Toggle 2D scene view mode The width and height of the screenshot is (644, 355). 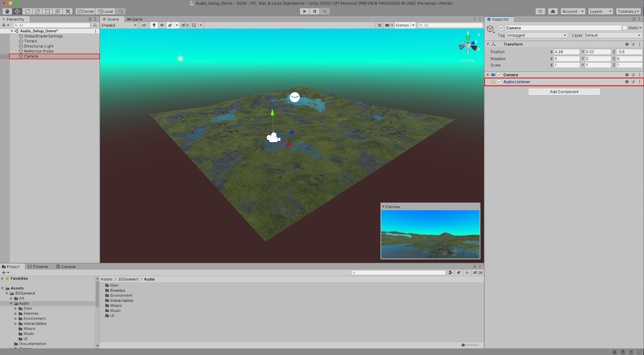pos(144,25)
